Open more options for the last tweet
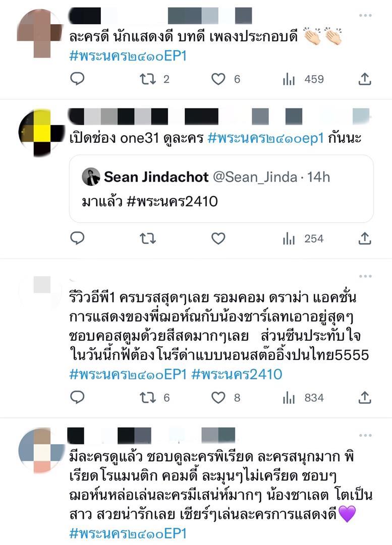 365,435
